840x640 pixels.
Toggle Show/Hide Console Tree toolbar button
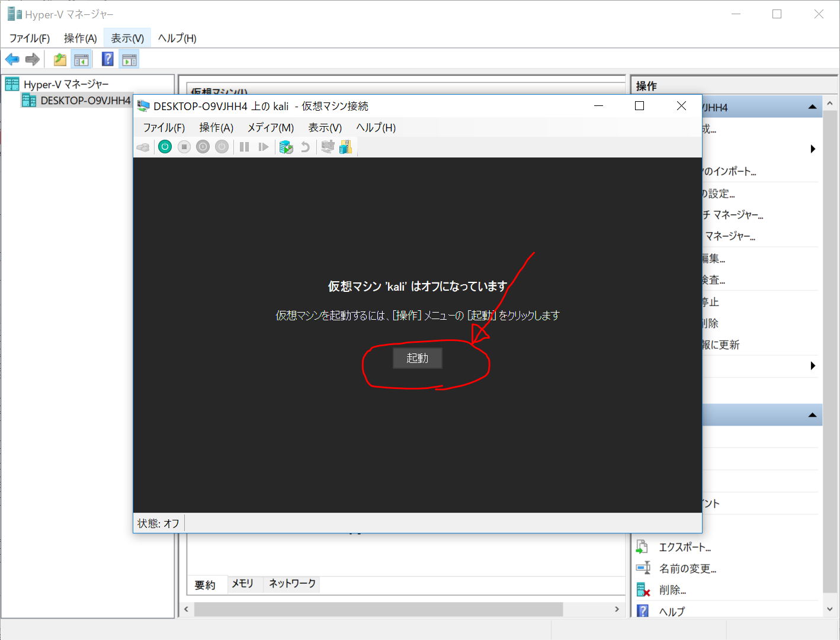pyautogui.click(x=81, y=59)
